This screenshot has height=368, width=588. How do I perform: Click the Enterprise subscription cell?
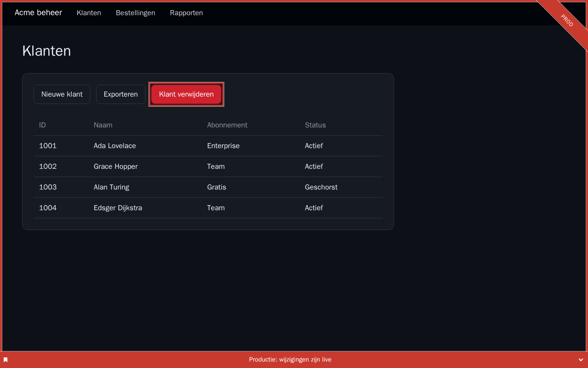click(223, 146)
